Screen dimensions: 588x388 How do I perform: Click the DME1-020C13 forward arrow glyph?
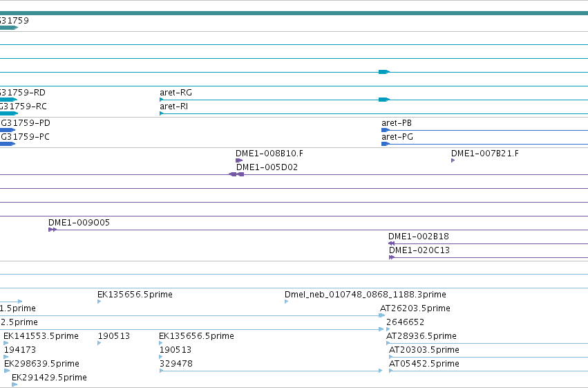tap(392, 257)
